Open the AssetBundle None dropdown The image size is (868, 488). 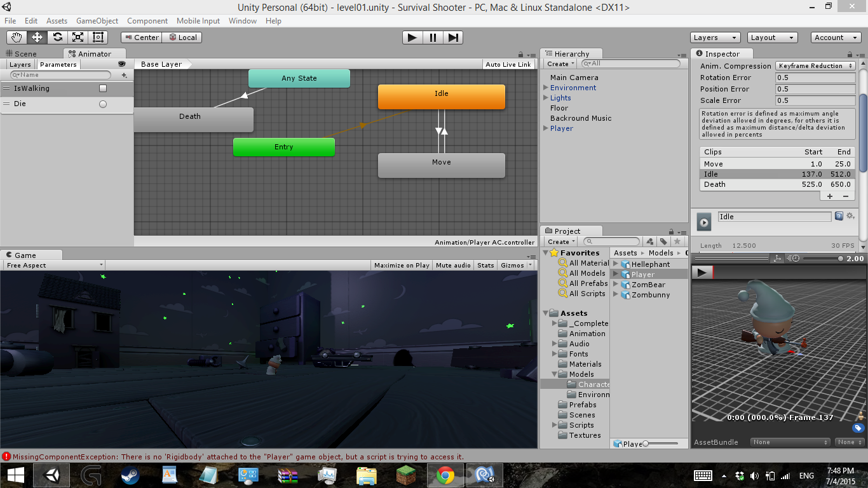pos(790,442)
